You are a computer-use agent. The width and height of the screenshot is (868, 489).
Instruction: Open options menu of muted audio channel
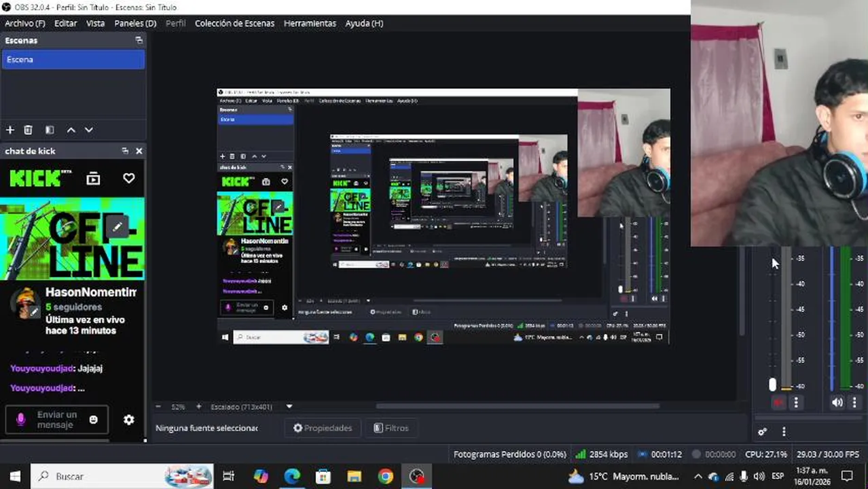[x=796, y=403]
